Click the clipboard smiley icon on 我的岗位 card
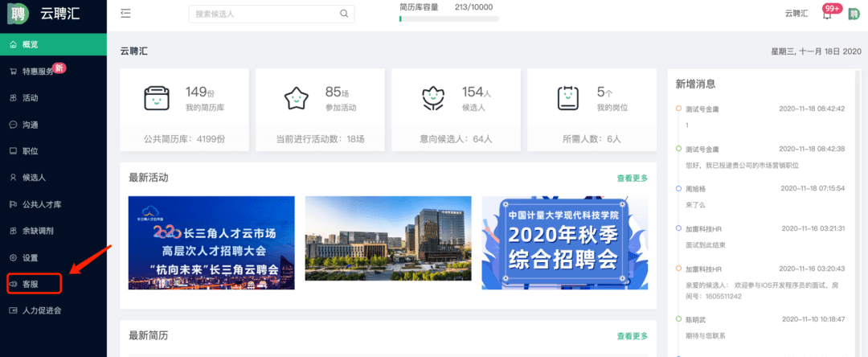Screen dimensions: 868x357 [x=567, y=99]
